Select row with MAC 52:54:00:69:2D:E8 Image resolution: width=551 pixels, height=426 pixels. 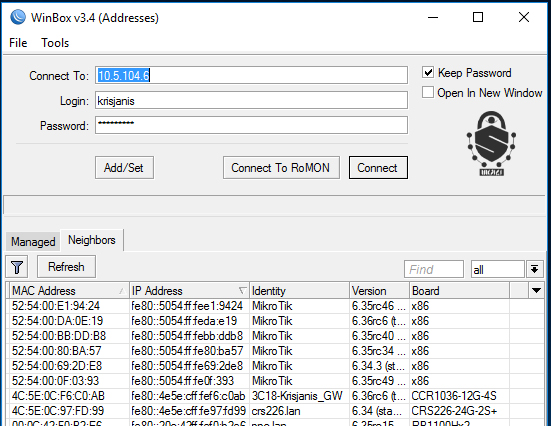tap(275, 366)
